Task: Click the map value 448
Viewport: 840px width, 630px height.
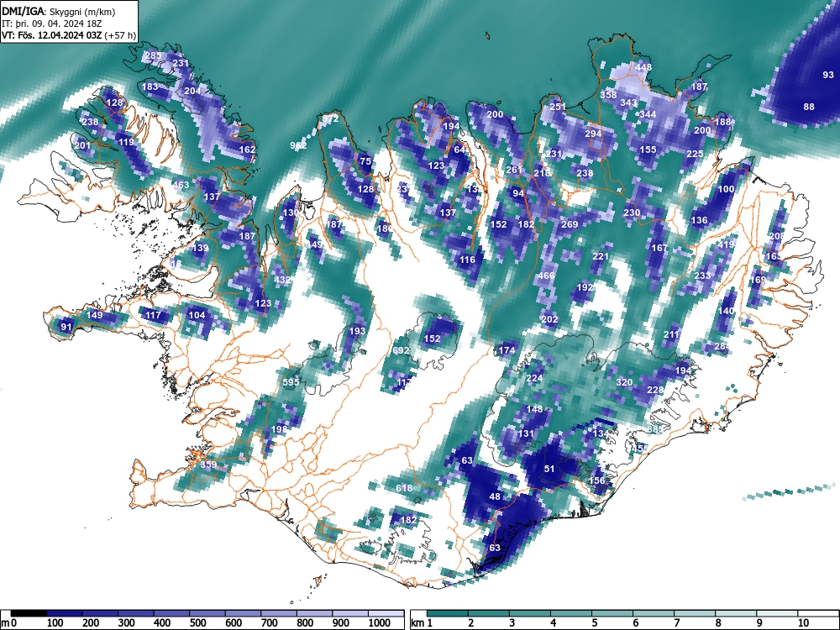Action: tap(643, 67)
